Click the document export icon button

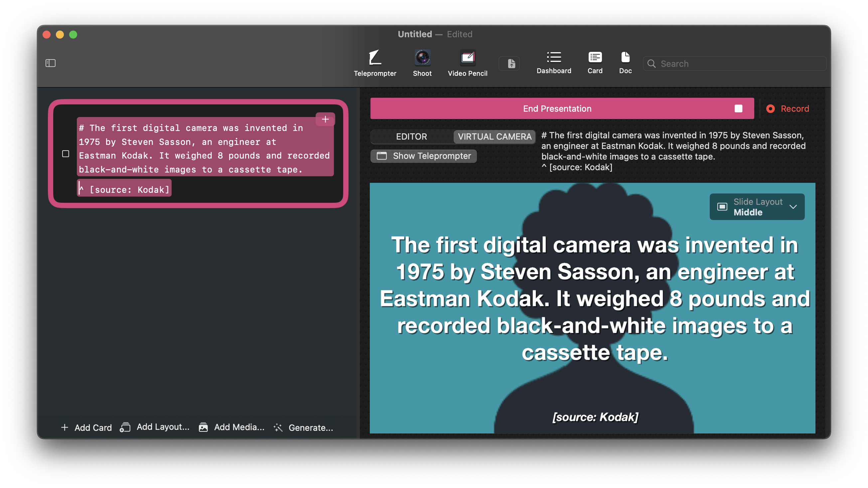pyautogui.click(x=511, y=63)
